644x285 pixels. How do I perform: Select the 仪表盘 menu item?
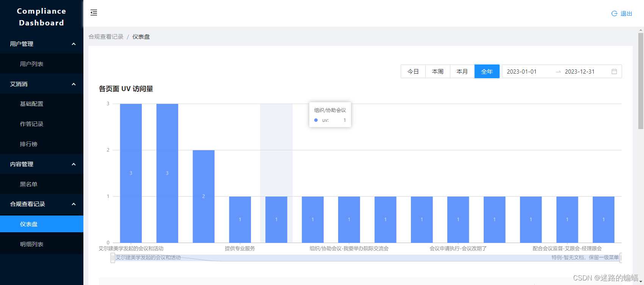[42, 224]
